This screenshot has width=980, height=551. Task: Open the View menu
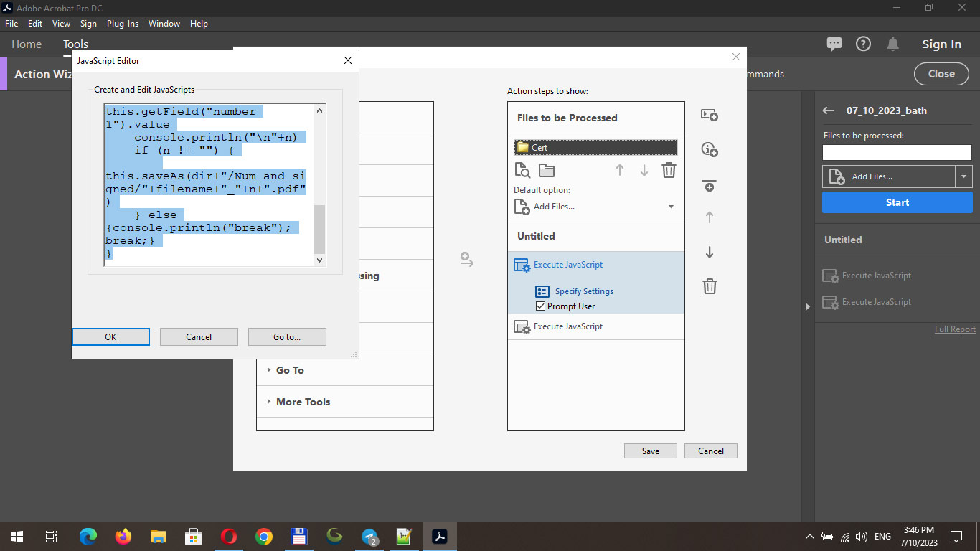tap(61, 24)
